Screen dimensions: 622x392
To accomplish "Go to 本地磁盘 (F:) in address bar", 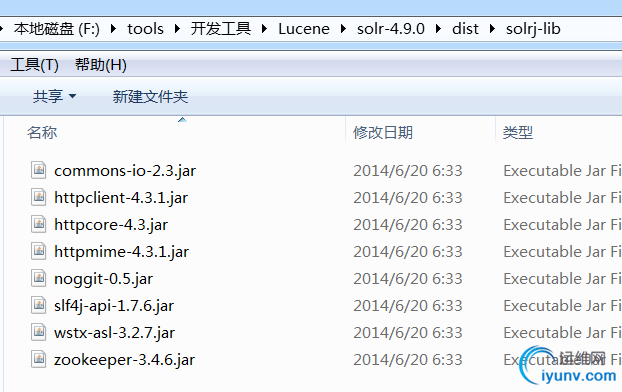I will 56,29.
